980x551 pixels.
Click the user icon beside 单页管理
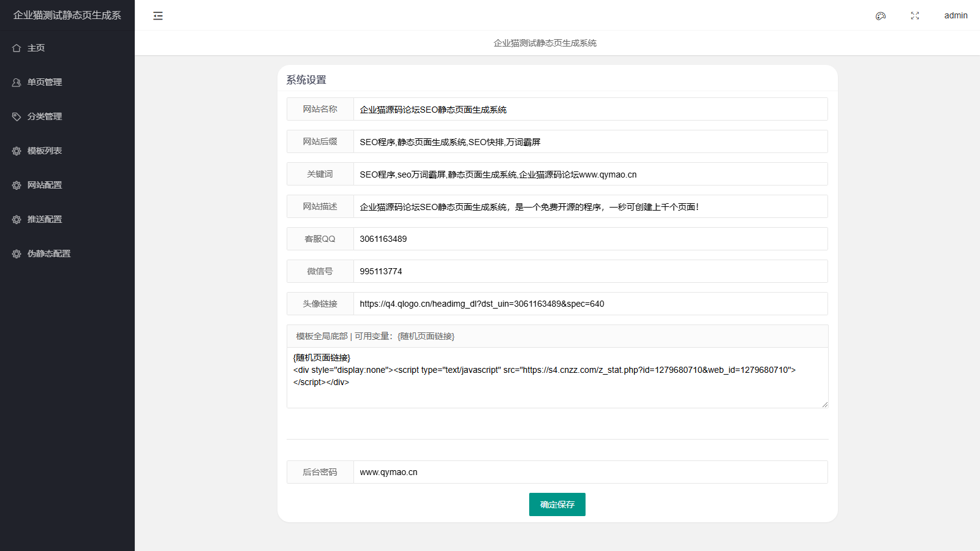click(17, 82)
